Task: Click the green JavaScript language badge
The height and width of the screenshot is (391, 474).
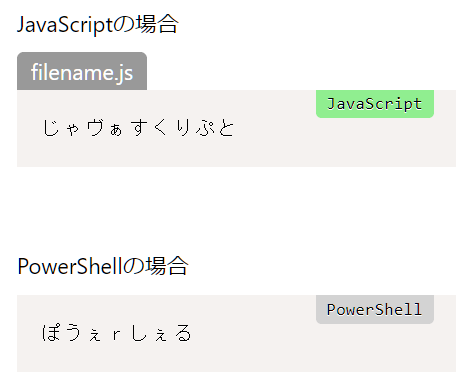Action: tap(375, 104)
